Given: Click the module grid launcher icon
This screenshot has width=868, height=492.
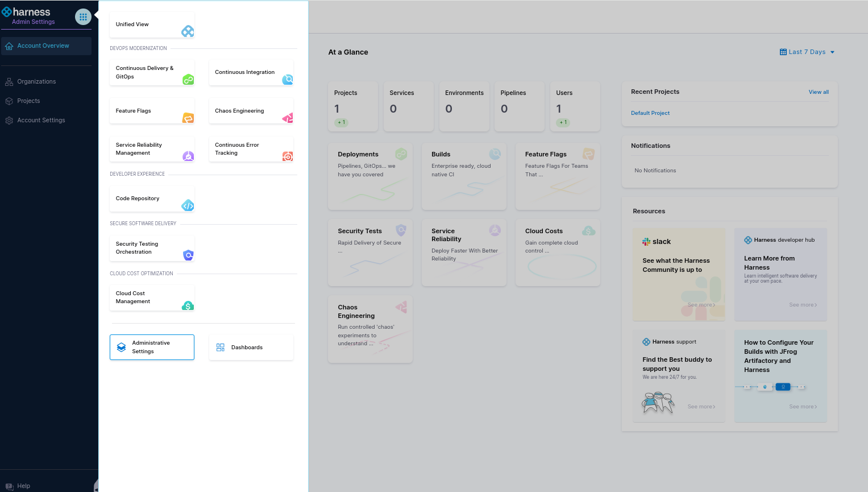Looking at the screenshot, I should (83, 17).
